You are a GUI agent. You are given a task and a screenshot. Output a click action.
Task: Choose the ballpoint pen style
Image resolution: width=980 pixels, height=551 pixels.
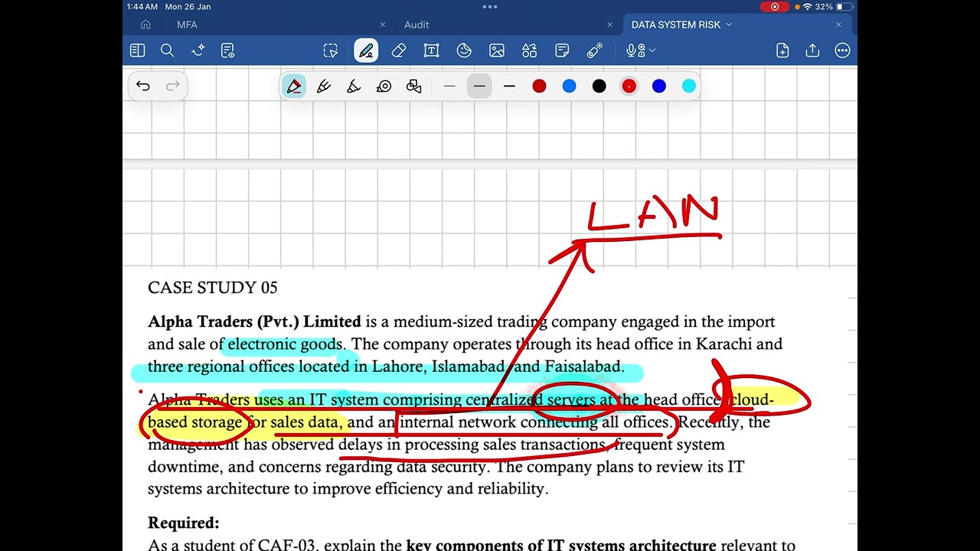324,86
